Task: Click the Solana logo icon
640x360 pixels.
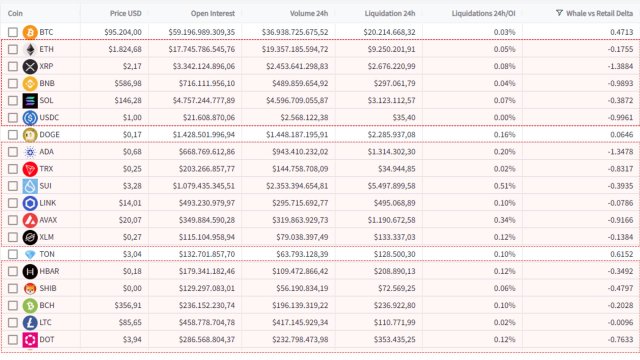Action: pyautogui.click(x=30, y=101)
